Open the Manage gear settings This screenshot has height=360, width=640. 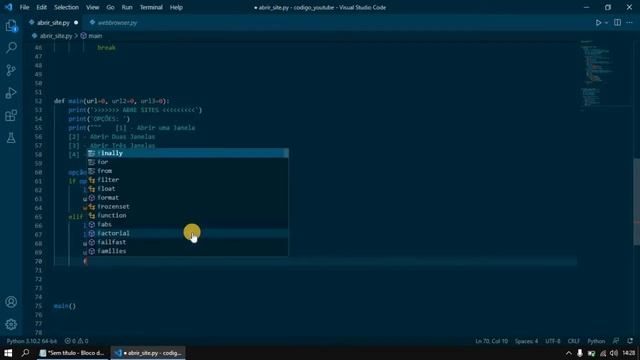pyautogui.click(x=11, y=324)
